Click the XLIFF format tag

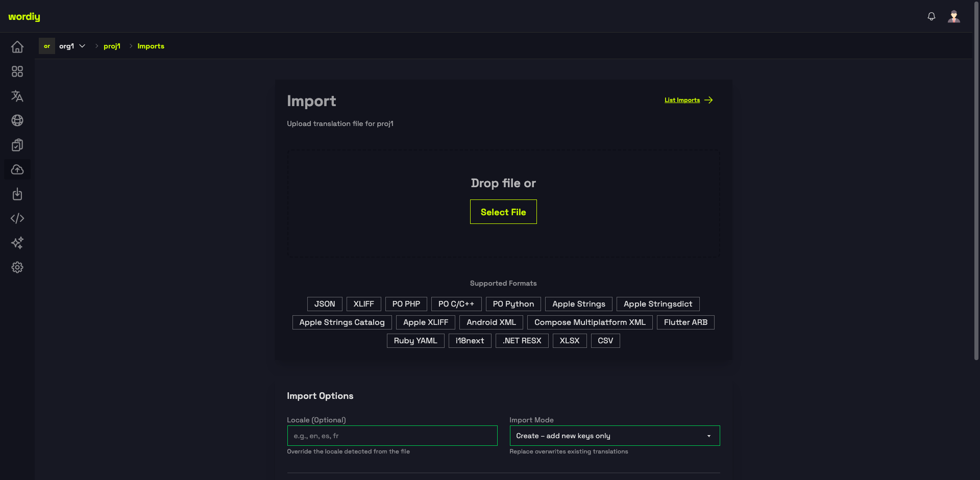pos(364,304)
